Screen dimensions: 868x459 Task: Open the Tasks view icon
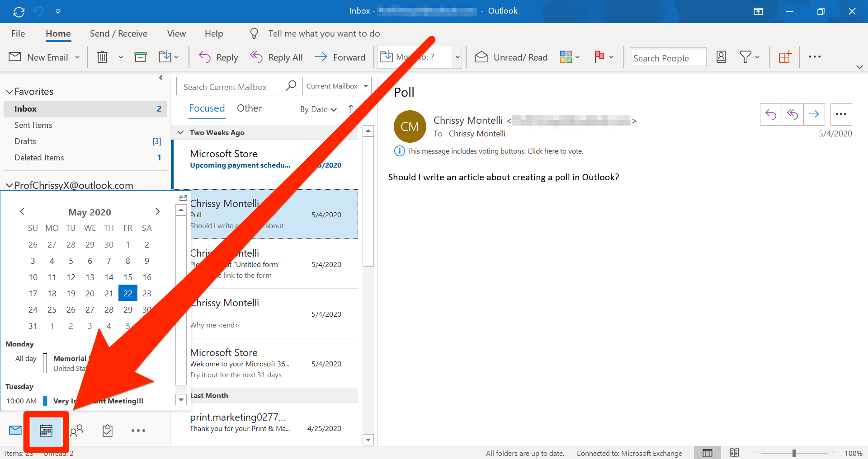[x=108, y=430]
